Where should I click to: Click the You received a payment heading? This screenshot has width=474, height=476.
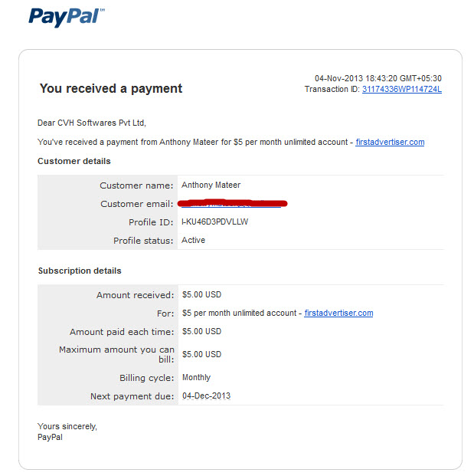pyautogui.click(x=111, y=89)
